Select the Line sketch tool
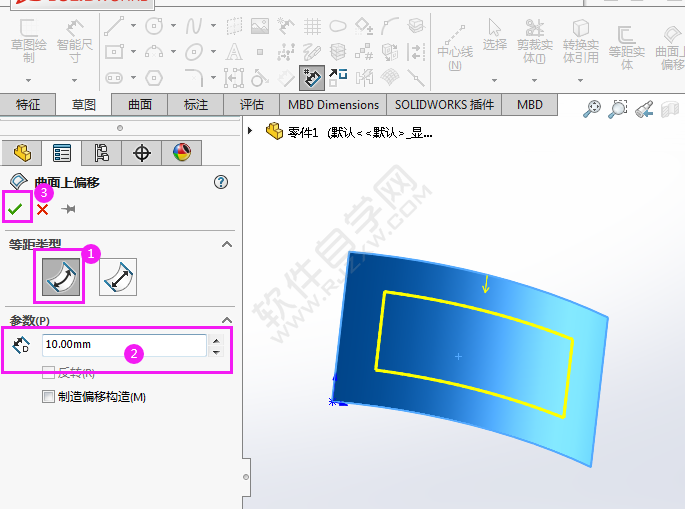The height and width of the screenshot is (509, 685). pyautogui.click(x=114, y=26)
